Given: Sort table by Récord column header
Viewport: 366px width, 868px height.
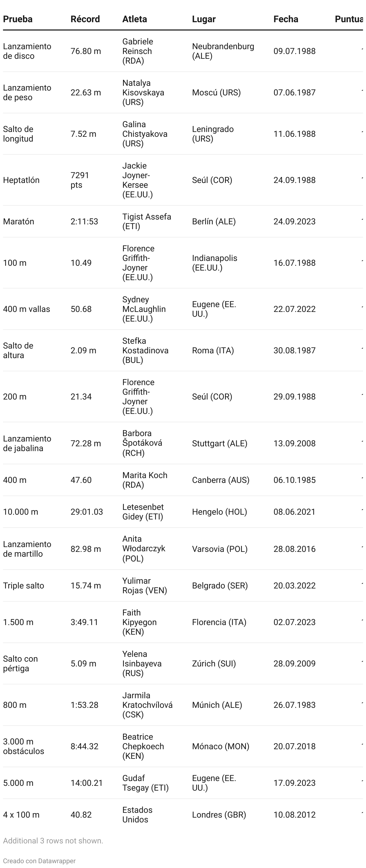Looking at the screenshot, I should [85, 19].
